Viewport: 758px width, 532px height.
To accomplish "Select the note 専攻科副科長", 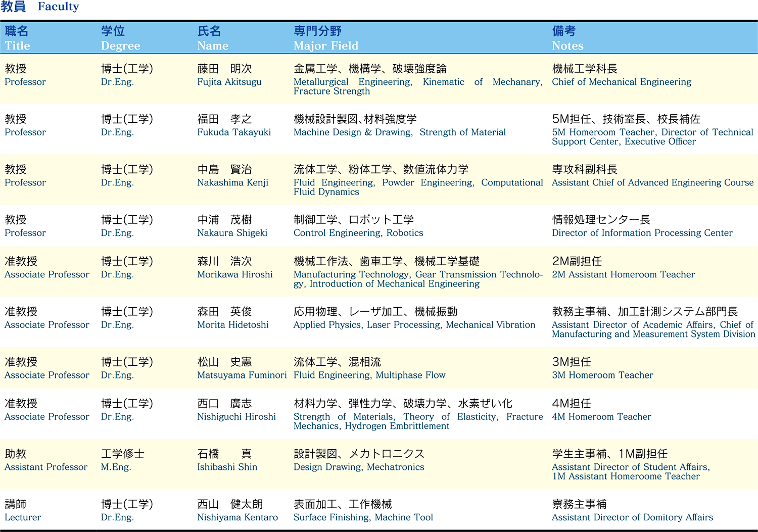I will pos(585,170).
